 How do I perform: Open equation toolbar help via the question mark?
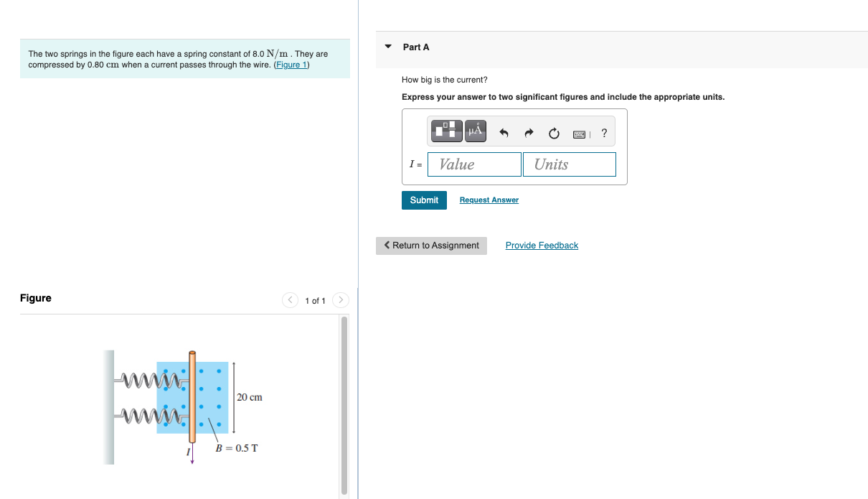(603, 132)
